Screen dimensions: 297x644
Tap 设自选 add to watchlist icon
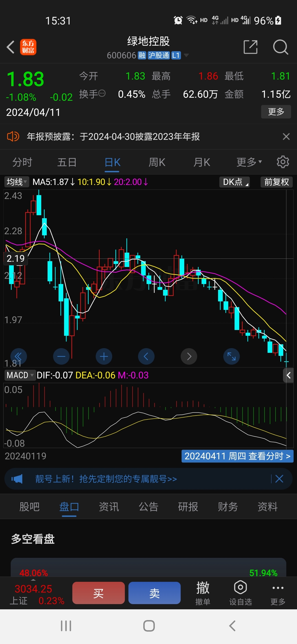pyautogui.click(x=241, y=593)
